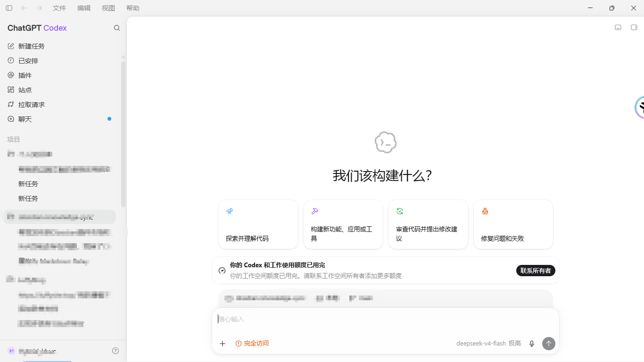The image size is (644, 362).
Task: Open 聊天 chat section
Action: coord(60,119)
